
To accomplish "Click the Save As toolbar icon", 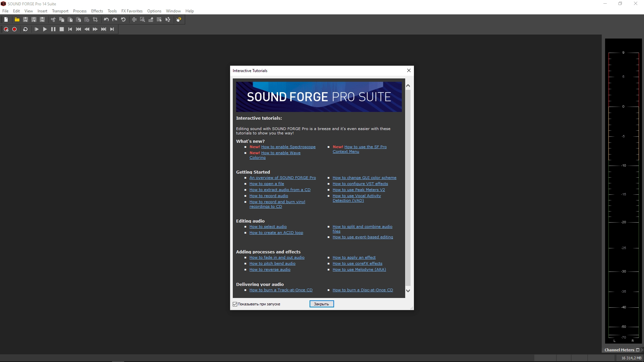I will 34,19.
